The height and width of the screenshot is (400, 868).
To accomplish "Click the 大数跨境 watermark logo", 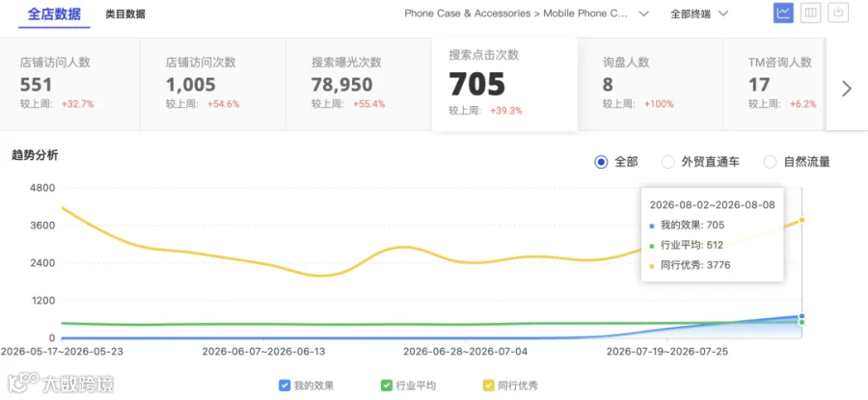I will coord(61,383).
